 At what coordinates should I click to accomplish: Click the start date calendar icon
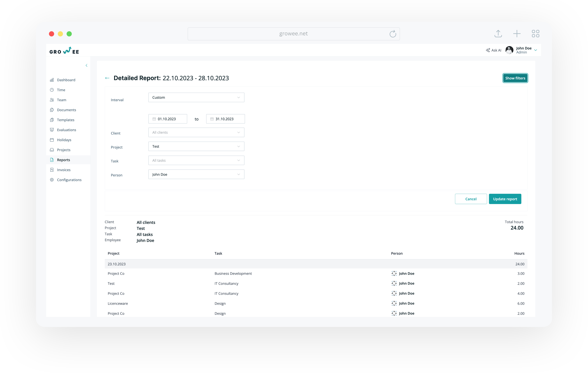click(154, 119)
